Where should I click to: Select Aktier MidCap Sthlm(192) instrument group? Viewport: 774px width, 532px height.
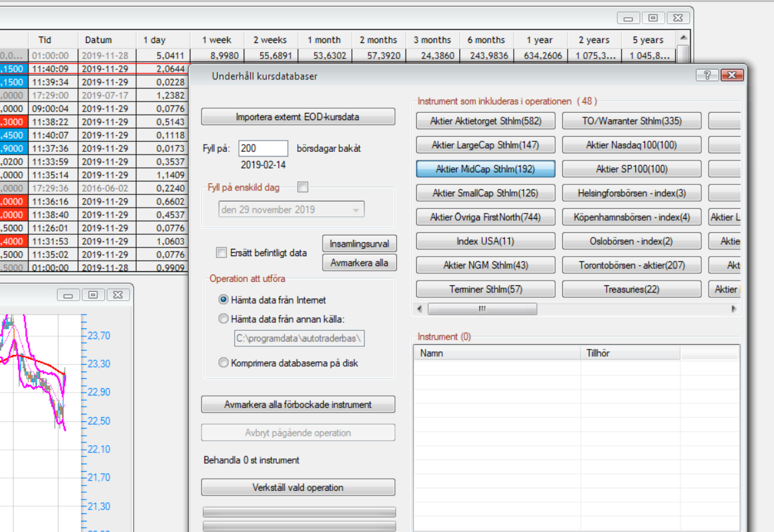point(485,169)
